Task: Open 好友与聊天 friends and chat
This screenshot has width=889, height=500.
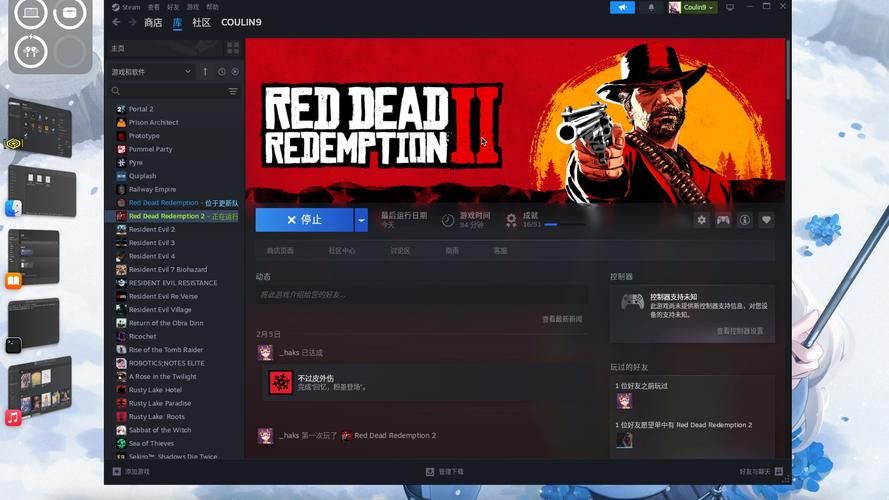Action: tap(761, 472)
